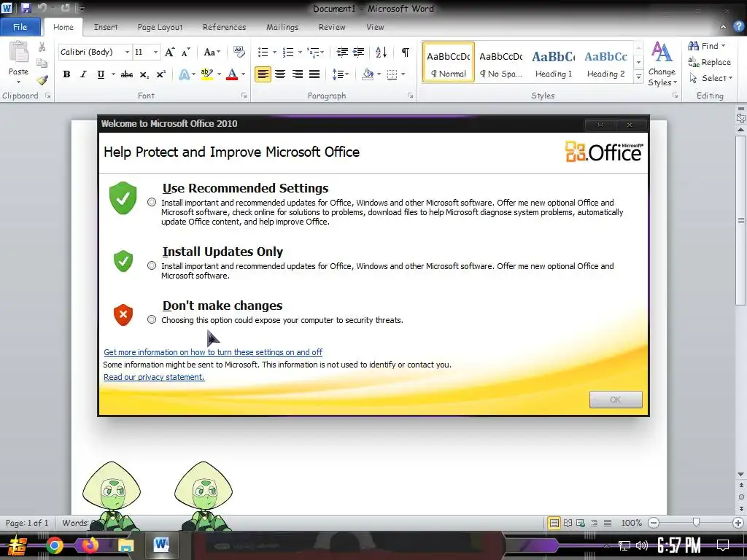Select Install Updates Only radio button
Image resolution: width=747 pixels, height=560 pixels.
(x=152, y=265)
